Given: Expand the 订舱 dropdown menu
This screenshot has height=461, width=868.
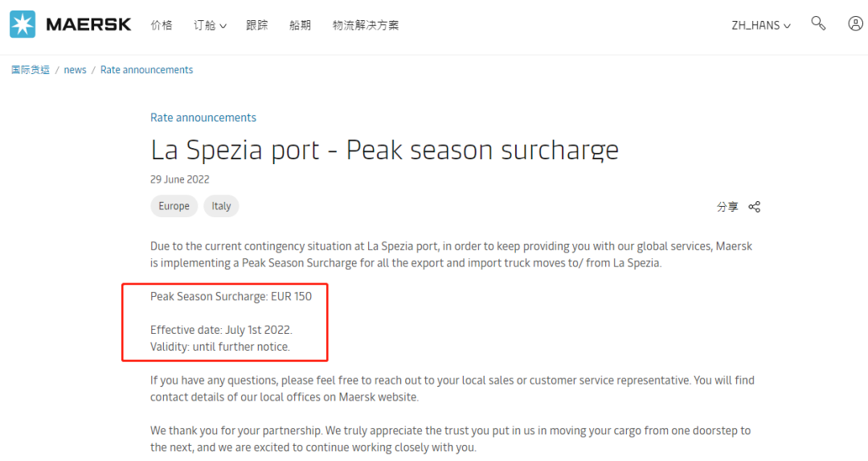Looking at the screenshot, I should [x=210, y=25].
